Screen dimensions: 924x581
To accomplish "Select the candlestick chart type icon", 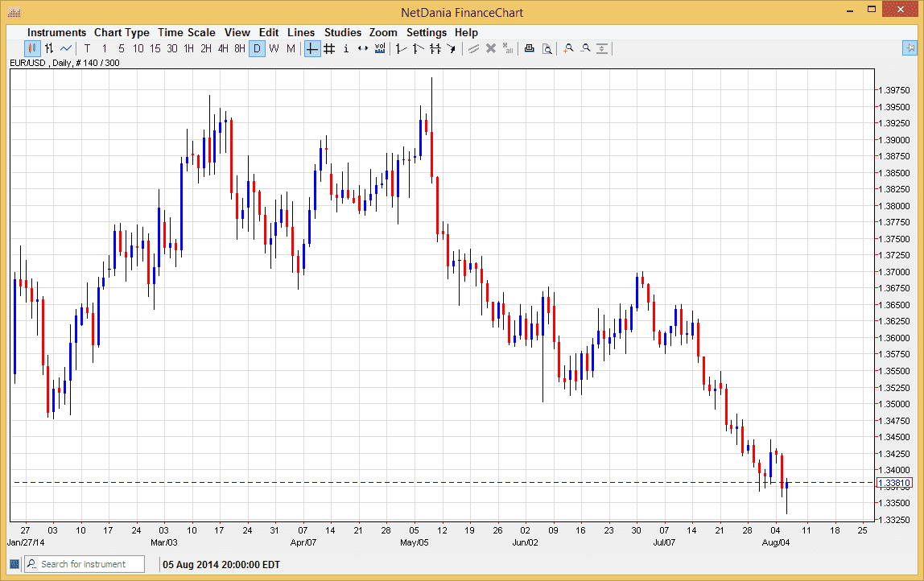I will coord(32,48).
